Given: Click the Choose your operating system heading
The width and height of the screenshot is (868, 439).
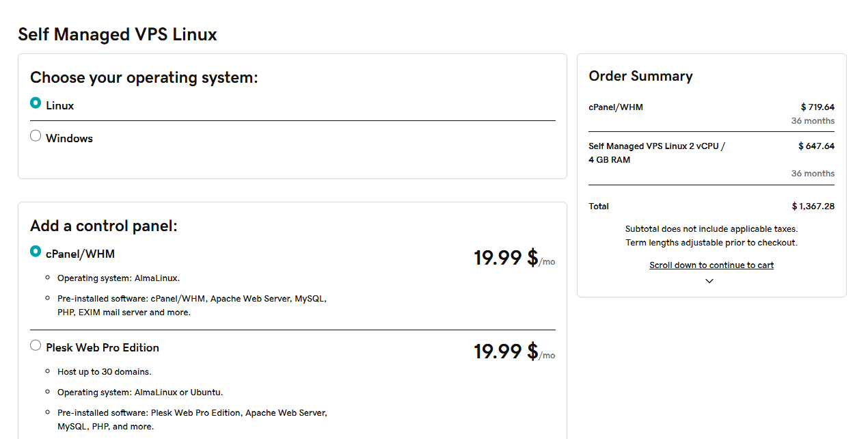Looking at the screenshot, I should tap(144, 77).
